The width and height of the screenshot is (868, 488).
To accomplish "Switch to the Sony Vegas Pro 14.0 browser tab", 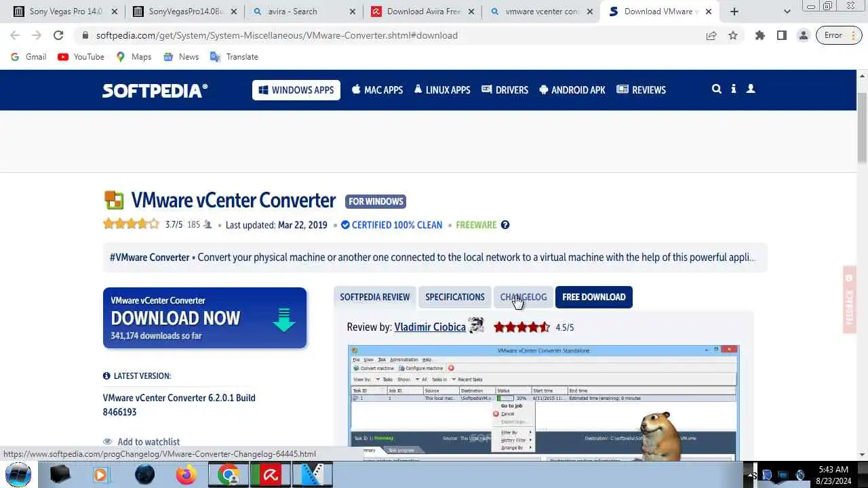I will click(x=65, y=12).
